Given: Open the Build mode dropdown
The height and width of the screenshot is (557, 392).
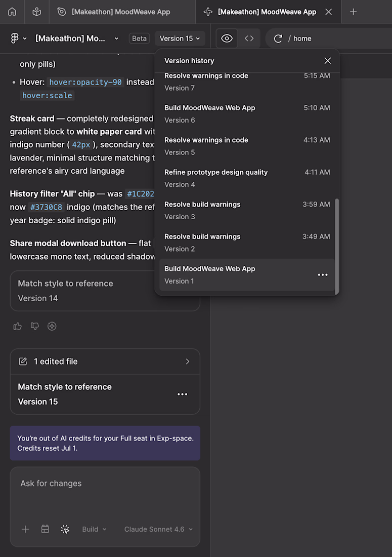Looking at the screenshot, I should tap(94, 529).
